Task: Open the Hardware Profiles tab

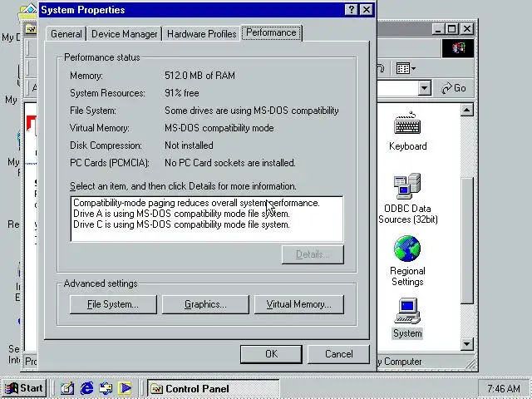Action: [x=201, y=34]
